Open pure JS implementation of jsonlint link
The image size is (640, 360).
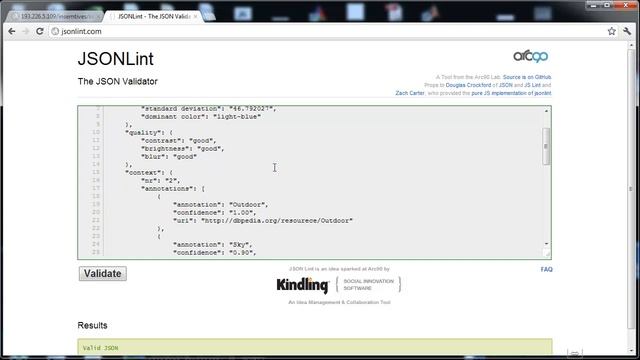(x=511, y=93)
